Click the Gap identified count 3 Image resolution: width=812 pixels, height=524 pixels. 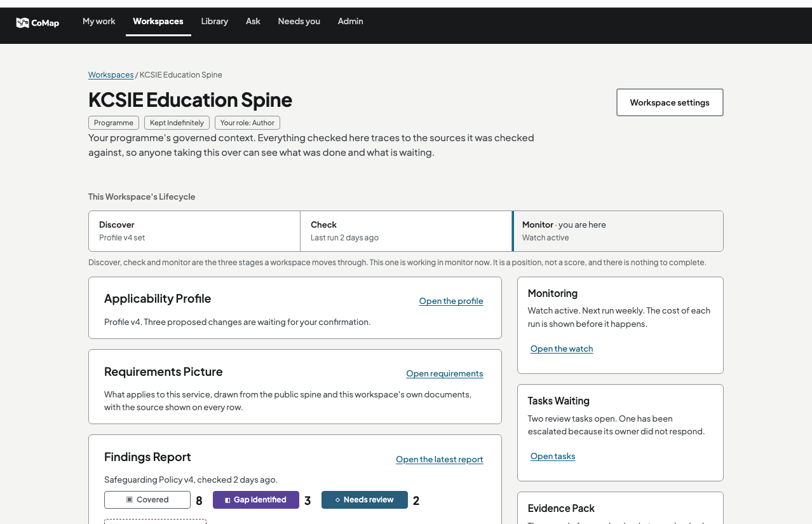[308, 501]
